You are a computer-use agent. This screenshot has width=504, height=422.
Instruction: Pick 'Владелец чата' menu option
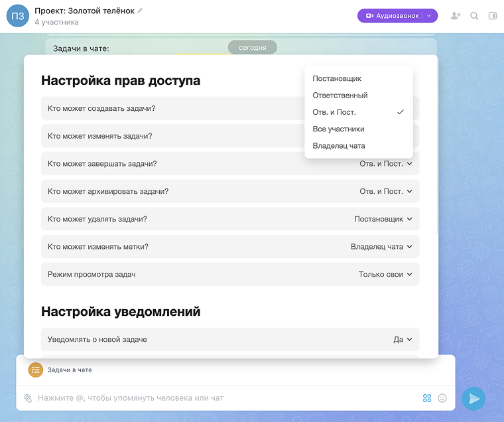338,146
